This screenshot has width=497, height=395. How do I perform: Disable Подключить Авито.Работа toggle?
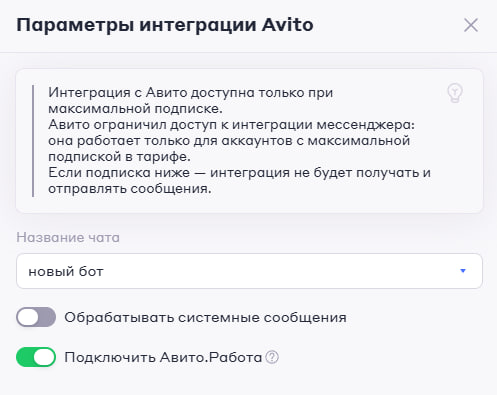click(x=36, y=357)
